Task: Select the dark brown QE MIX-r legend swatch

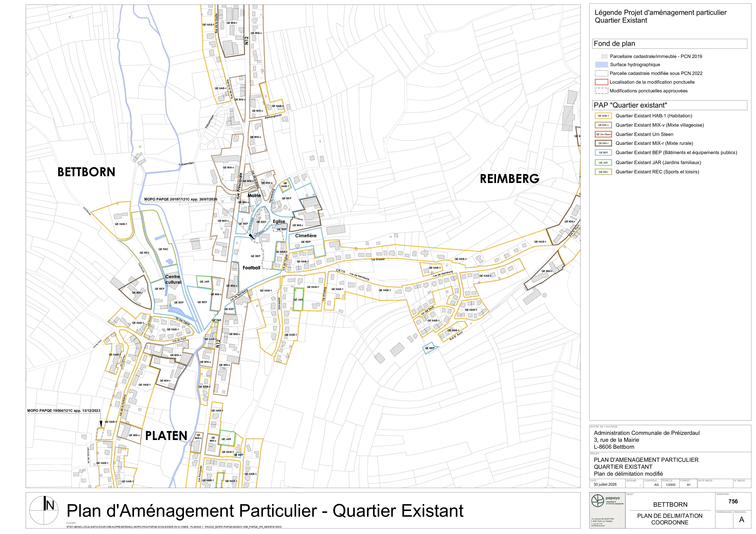Action: 603,143
